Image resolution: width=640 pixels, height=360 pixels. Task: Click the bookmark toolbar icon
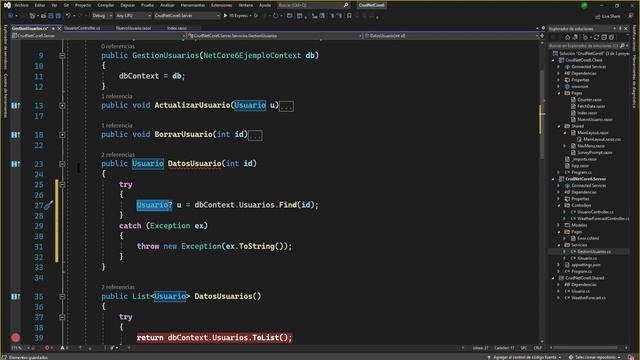click(349, 16)
